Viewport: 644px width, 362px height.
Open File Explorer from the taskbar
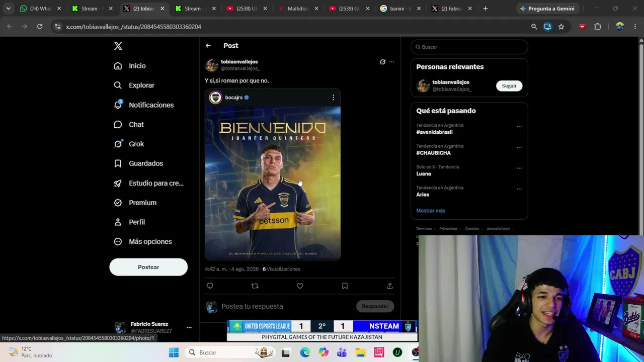360,352
